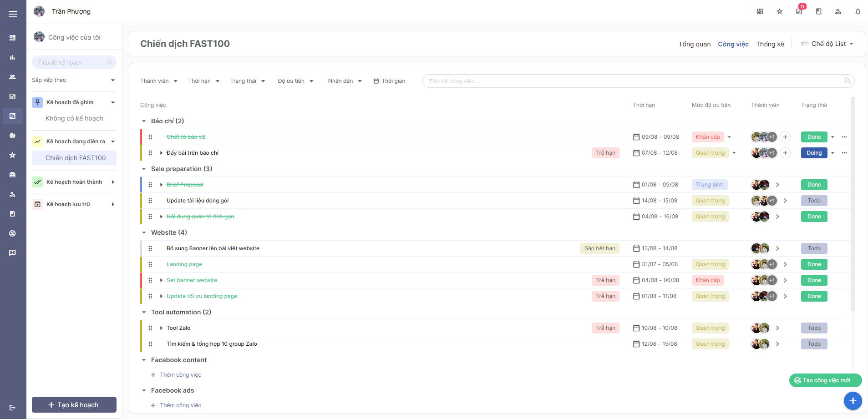The height and width of the screenshot is (419, 868).
Task: Open the star favorites icon in top bar
Action: point(779,11)
